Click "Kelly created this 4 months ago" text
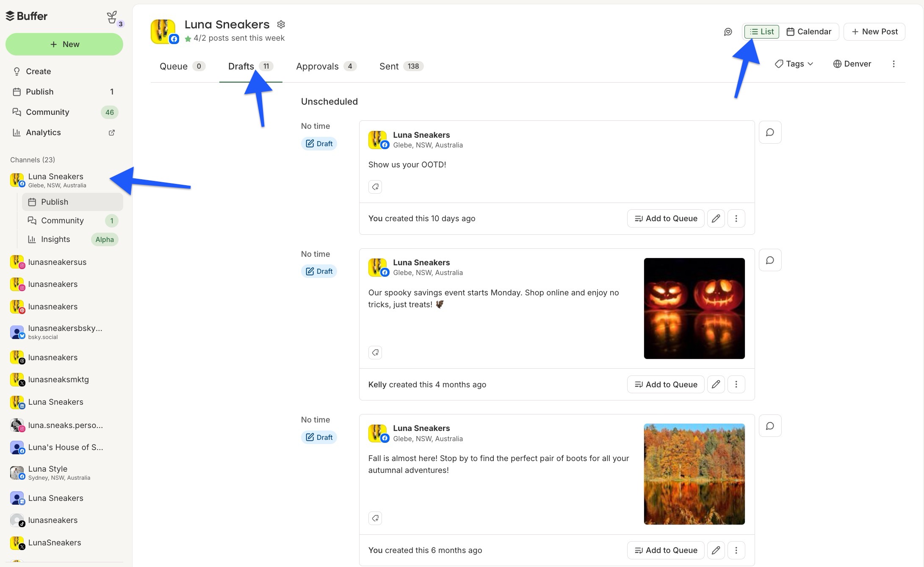924x567 pixels. tap(427, 385)
